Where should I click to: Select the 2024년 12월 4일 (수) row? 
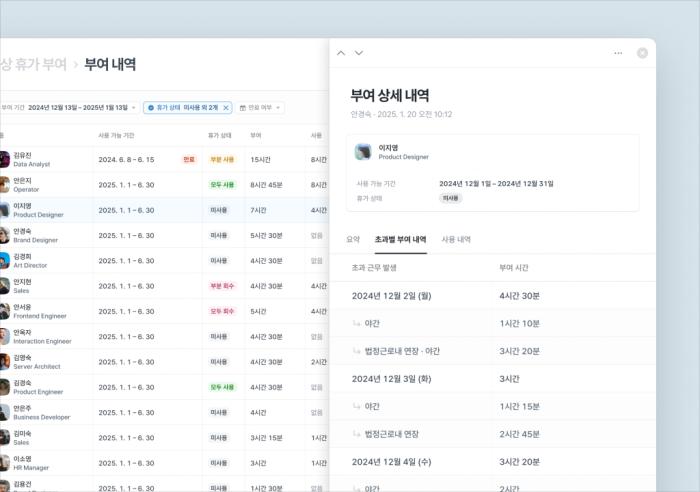pyautogui.click(x=492, y=462)
